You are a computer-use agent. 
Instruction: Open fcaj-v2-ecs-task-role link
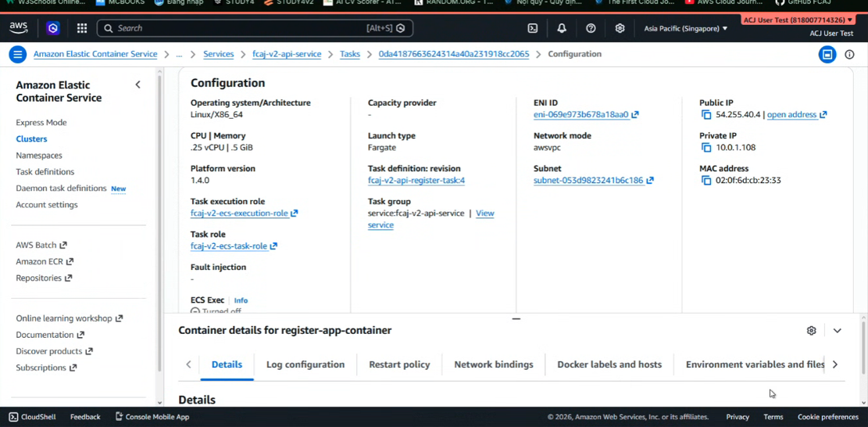click(x=234, y=246)
